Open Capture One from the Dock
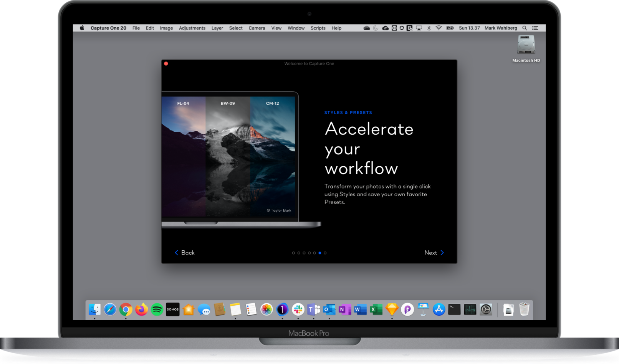 (282, 309)
